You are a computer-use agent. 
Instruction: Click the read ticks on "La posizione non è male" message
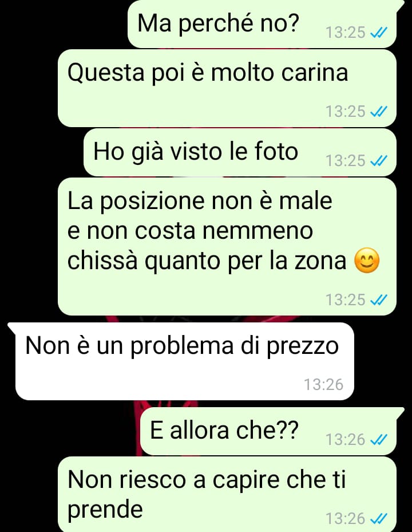(x=378, y=300)
